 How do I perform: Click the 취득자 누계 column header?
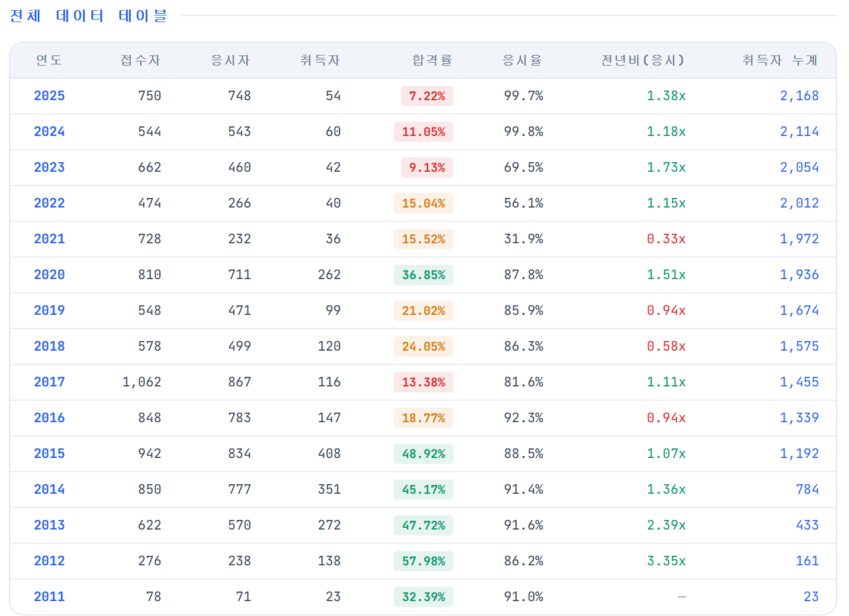(x=780, y=60)
